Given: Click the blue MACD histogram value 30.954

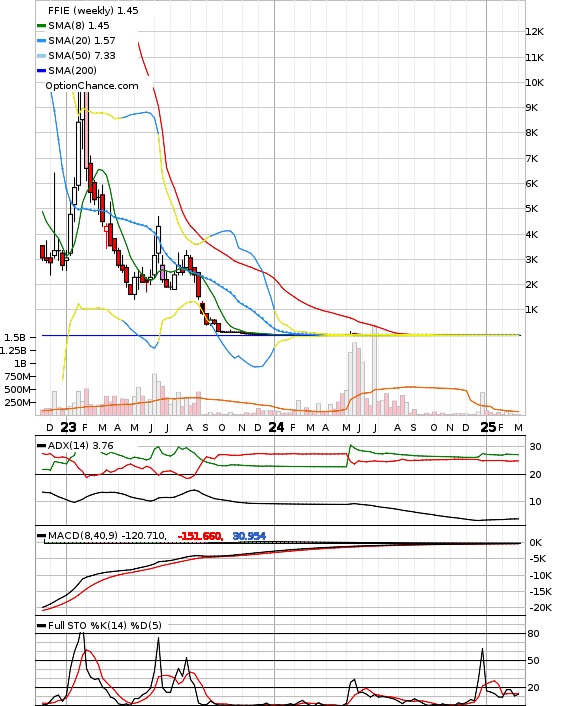Looking at the screenshot, I should (249, 536).
